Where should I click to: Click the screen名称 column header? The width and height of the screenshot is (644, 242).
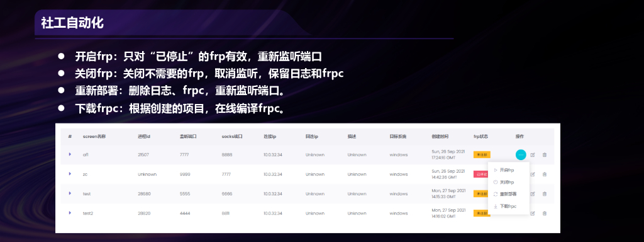[94, 136]
